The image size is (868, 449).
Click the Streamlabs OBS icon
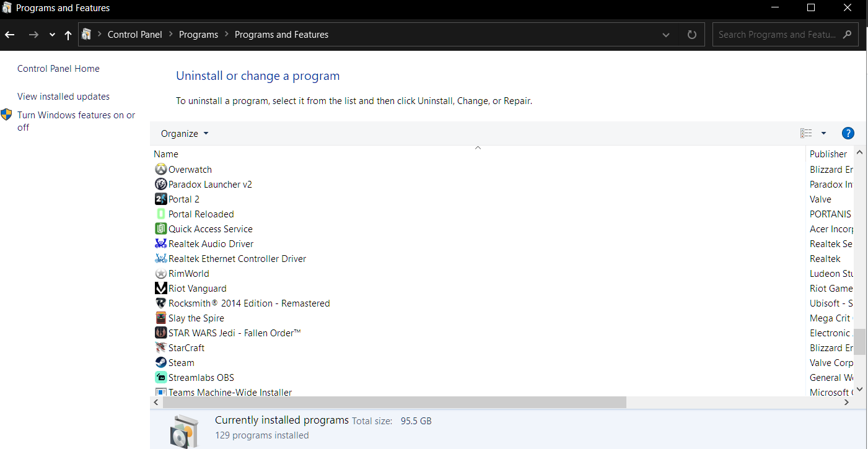[160, 377]
